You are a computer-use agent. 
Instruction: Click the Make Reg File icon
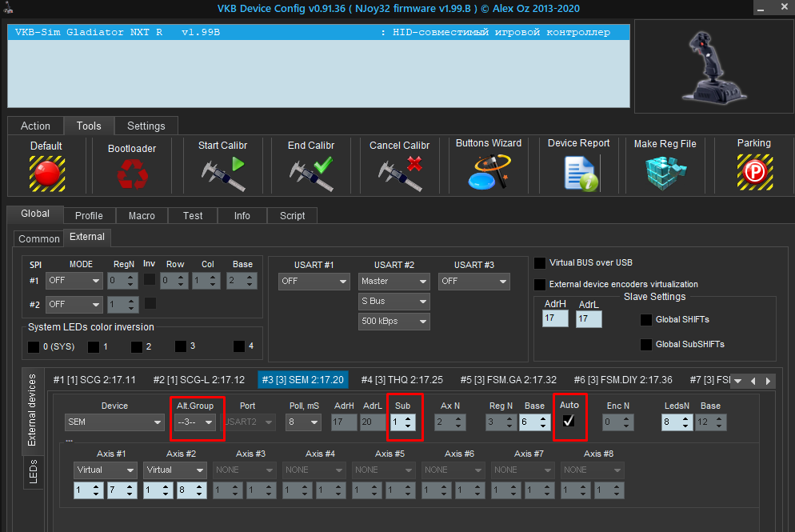tap(665, 172)
